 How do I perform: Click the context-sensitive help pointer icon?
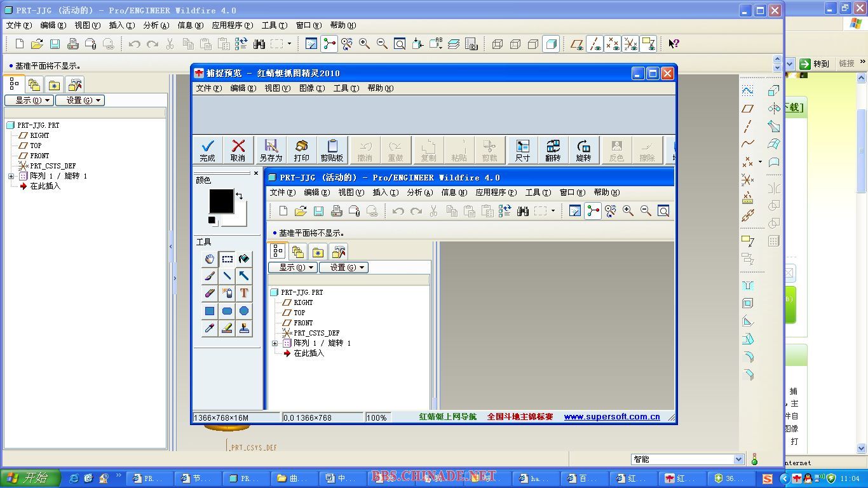[x=674, y=44]
